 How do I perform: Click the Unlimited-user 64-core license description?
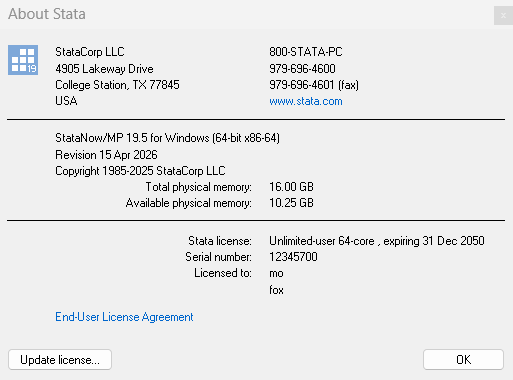(x=377, y=241)
